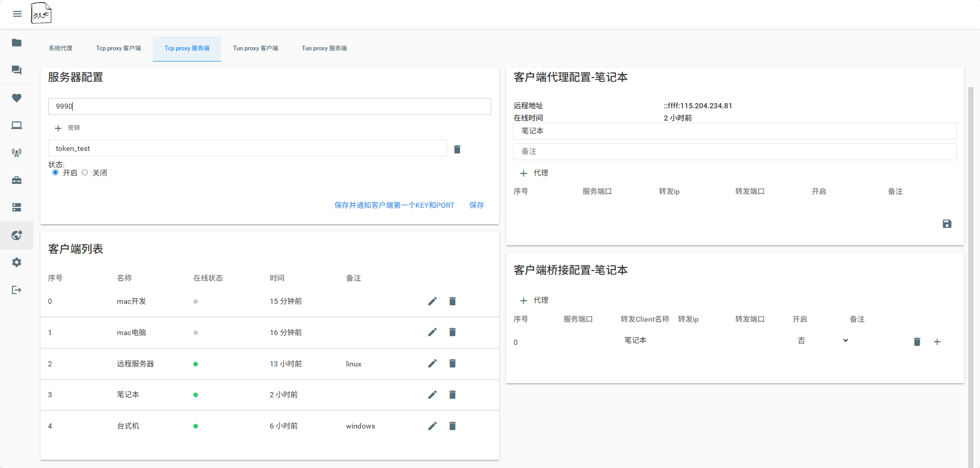Screen dimensions: 980x468
Task: Edit the 笔记本 client row
Action: [432, 395]
